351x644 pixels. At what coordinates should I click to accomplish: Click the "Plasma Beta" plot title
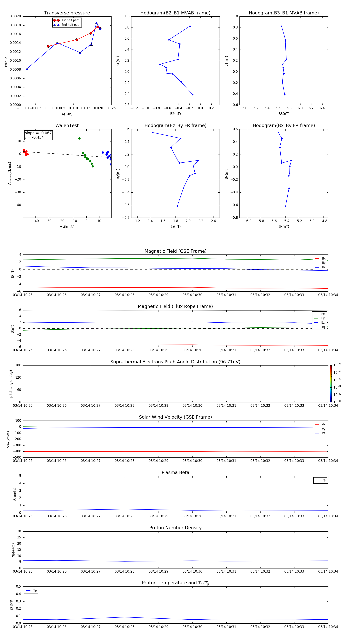[175, 472]
